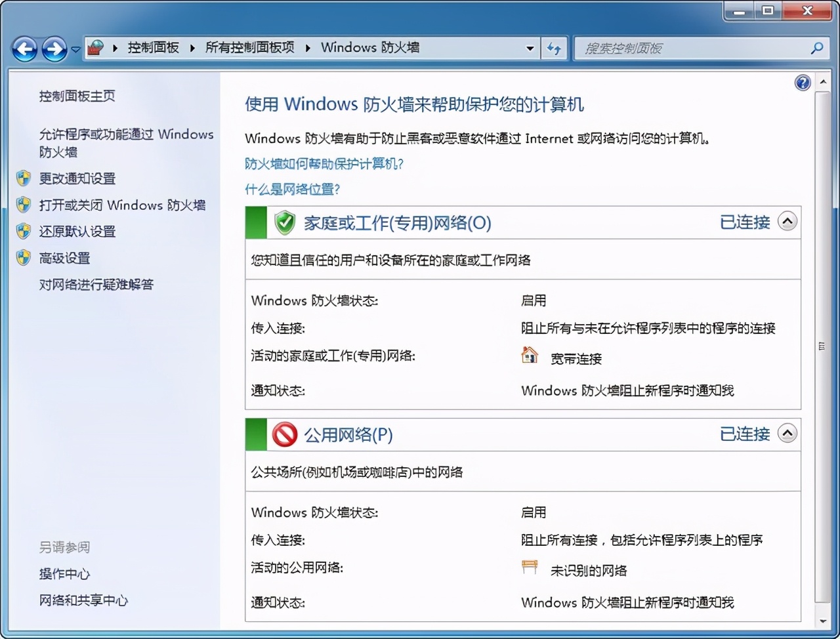This screenshot has height=639, width=840.
Task: Click the red block icon on 公用网络
Action: [284, 434]
